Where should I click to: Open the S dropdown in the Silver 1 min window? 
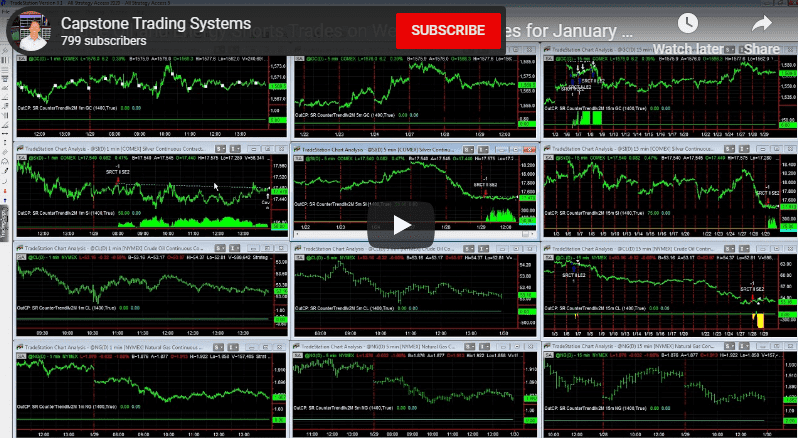click(220, 149)
